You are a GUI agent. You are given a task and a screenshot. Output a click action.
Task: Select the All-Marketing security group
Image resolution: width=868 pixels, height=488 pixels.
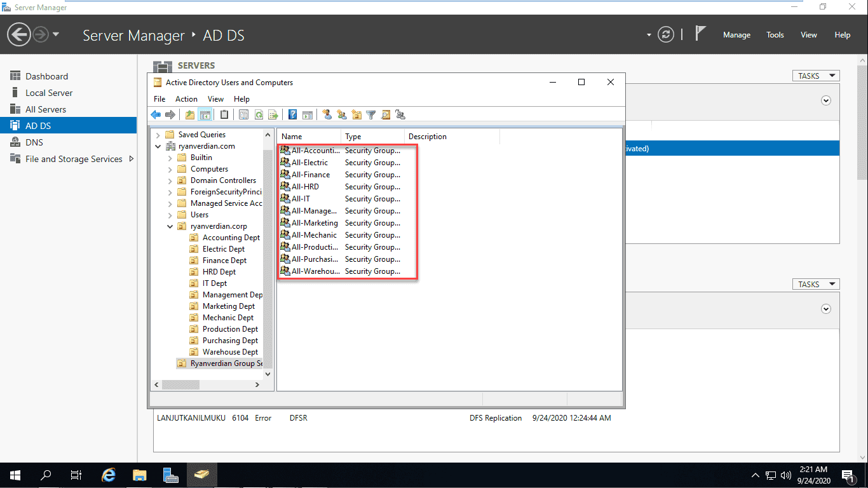click(315, 223)
